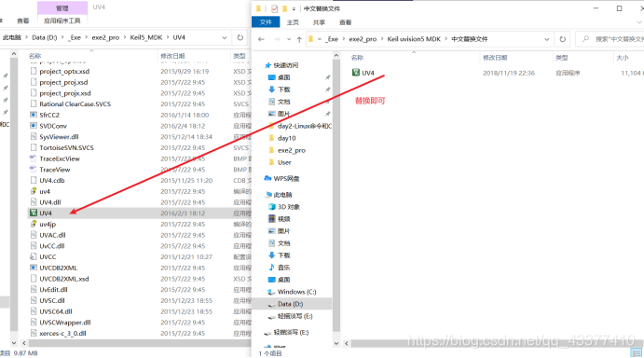Toggle the checkmark icon in right title bar
The image size is (644, 358).
tap(274, 8)
